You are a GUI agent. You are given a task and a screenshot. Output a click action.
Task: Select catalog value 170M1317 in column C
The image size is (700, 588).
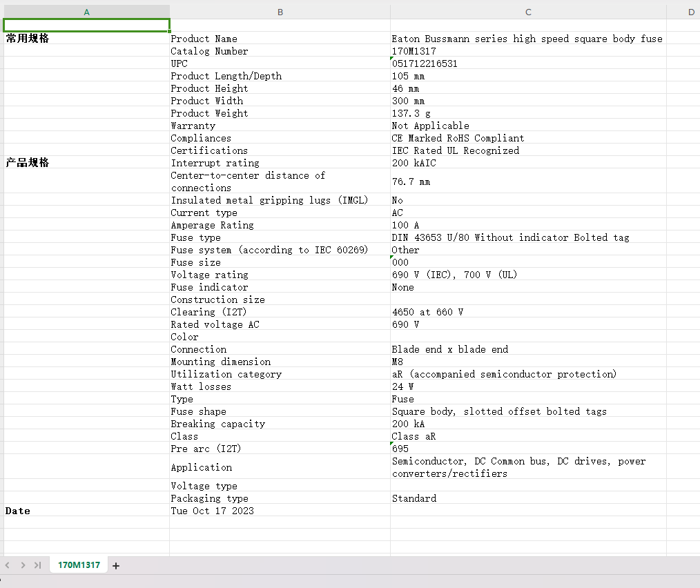click(528, 50)
